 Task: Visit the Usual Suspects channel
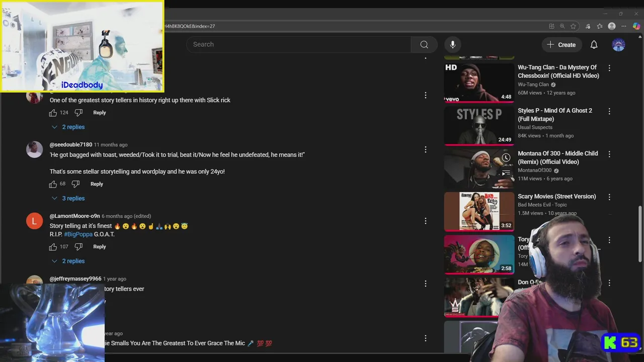coord(535,127)
